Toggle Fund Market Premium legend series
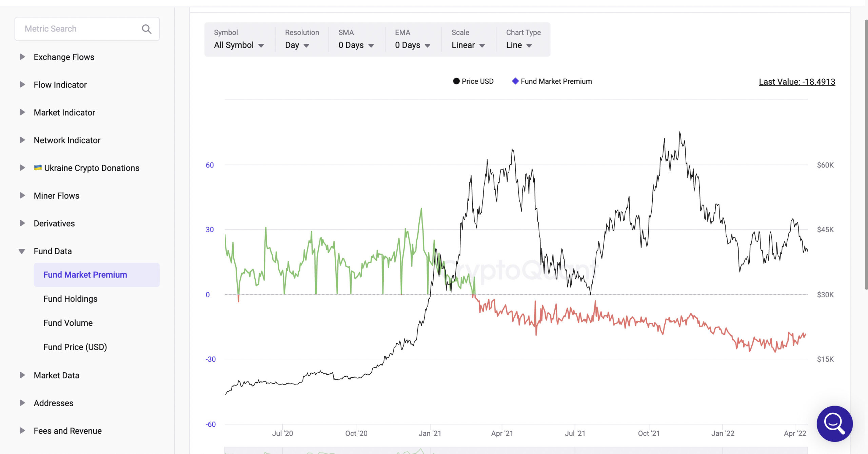 pyautogui.click(x=552, y=81)
